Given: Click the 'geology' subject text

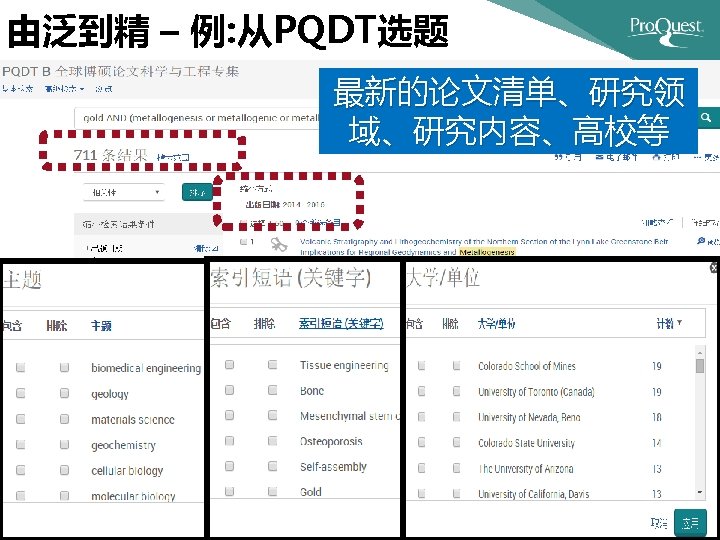Looking at the screenshot, I should point(110,394).
